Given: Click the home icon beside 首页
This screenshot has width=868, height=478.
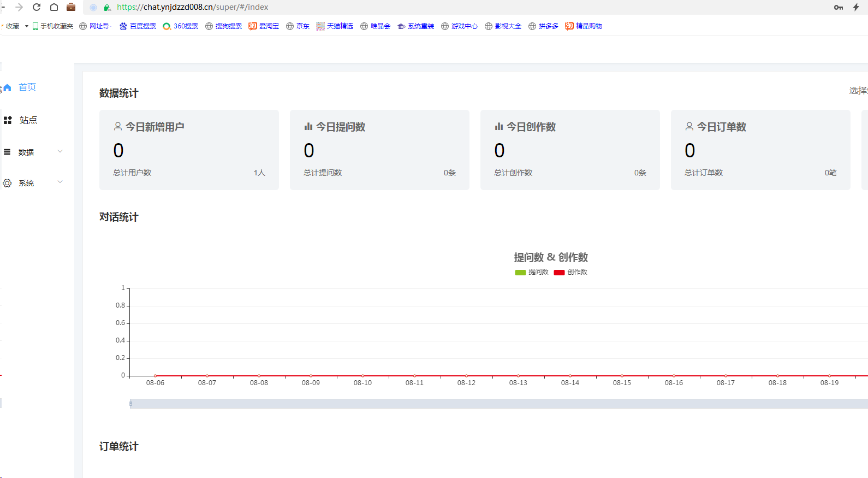Looking at the screenshot, I should pos(8,87).
